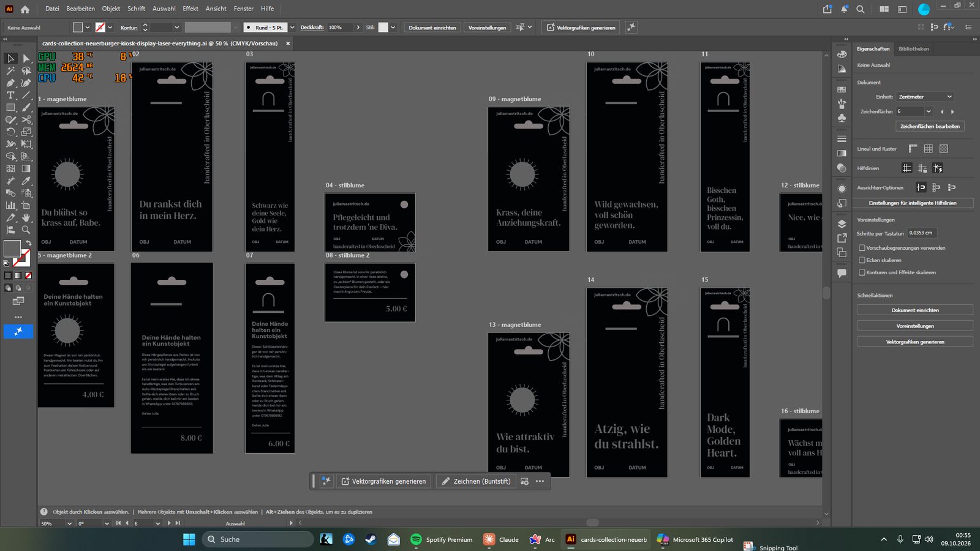Select the Scissors tool
980x551 pixels.
(26, 119)
